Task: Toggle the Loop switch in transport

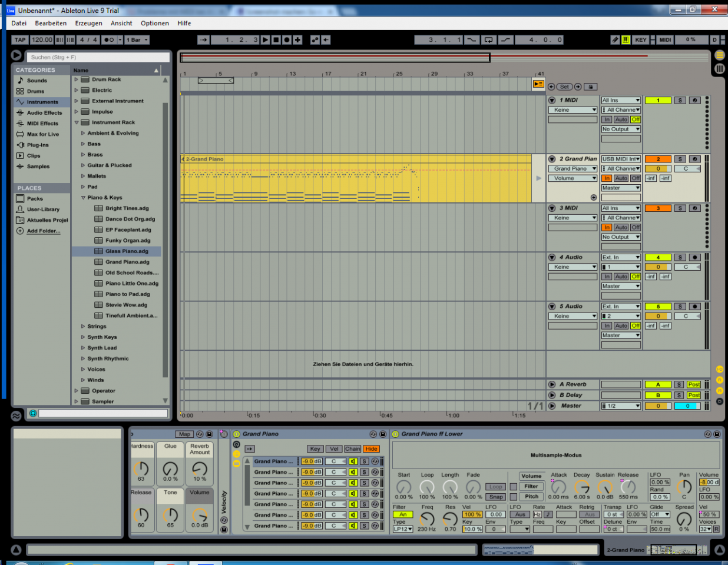Action: (x=488, y=40)
